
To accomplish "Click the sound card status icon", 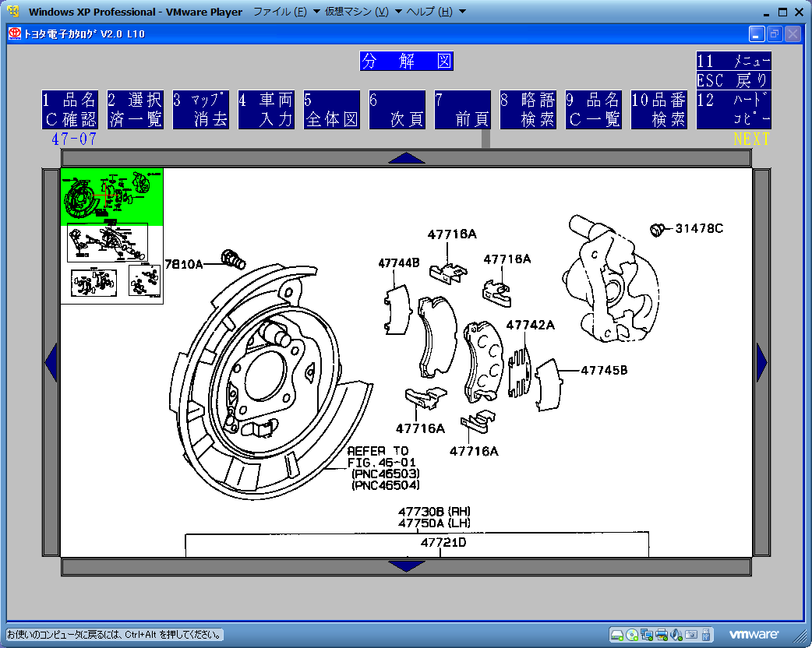I will (676, 634).
